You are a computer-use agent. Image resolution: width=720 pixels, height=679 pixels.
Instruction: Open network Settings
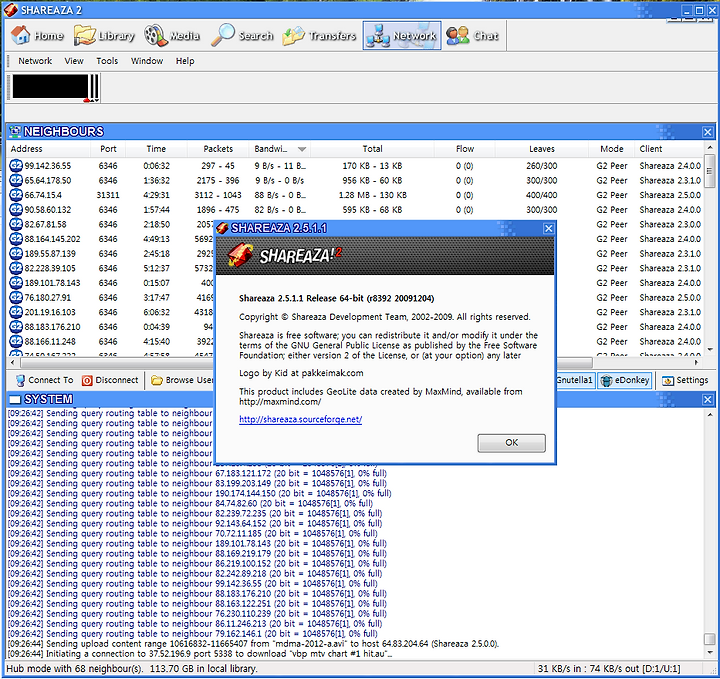click(685, 380)
